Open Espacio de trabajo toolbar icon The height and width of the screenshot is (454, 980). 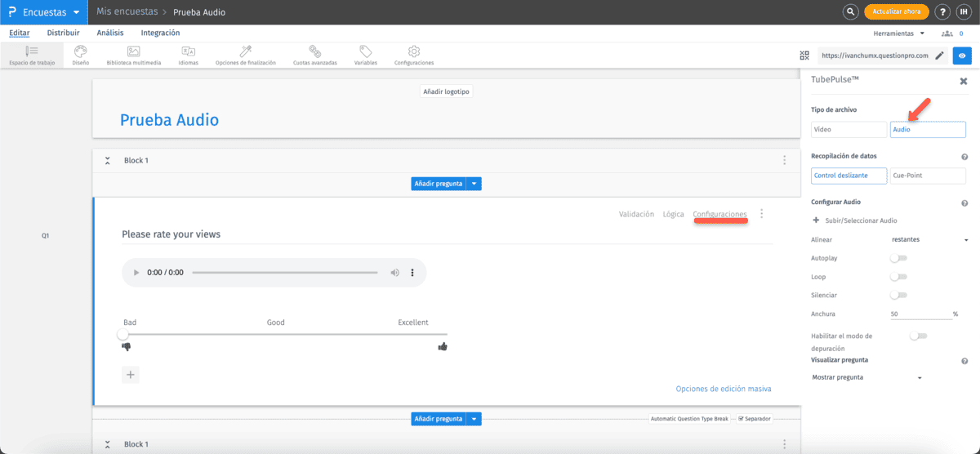(x=32, y=56)
